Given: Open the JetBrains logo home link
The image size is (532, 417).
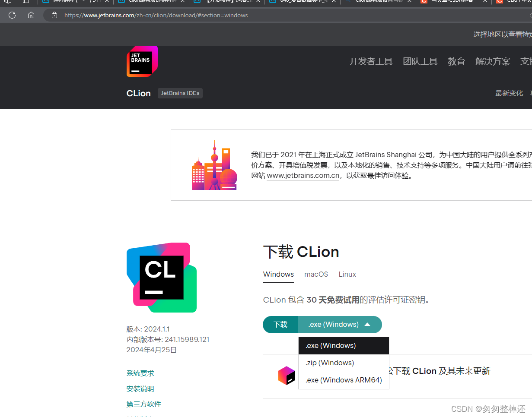Looking at the screenshot, I should click(142, 61).
